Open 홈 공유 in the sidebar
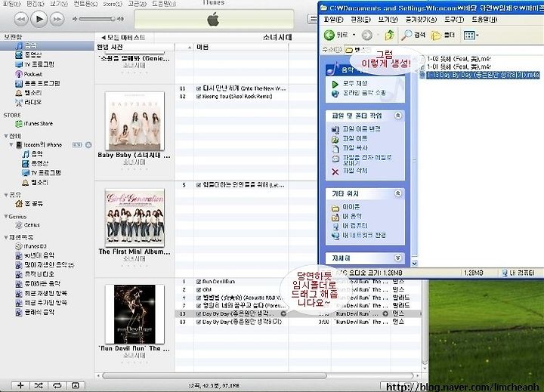This screenshot has height=392, width=544. click(x=29, y=204)
